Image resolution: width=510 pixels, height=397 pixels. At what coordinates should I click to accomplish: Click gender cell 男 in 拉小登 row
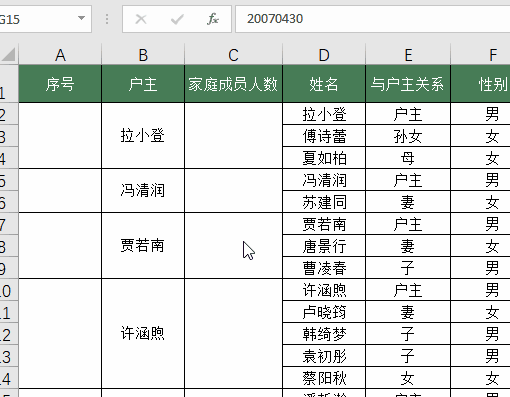pos(480,114)
